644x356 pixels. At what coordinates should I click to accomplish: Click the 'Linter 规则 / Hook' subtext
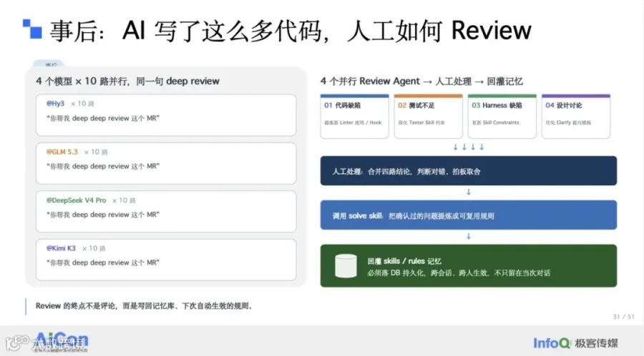point(353,123)
